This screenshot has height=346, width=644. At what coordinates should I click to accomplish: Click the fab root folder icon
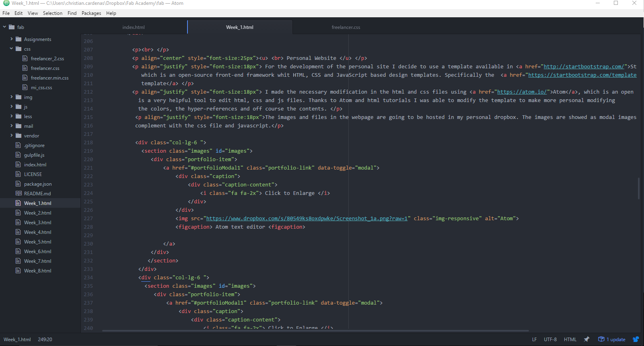click(x=12, y=27)
